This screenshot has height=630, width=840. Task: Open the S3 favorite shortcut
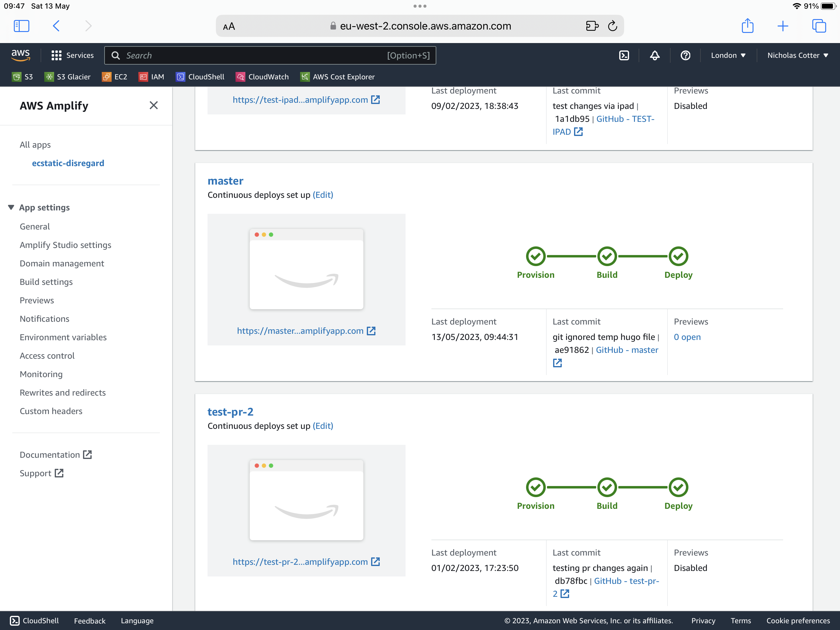pyautogui.click(x=22, y=77)
